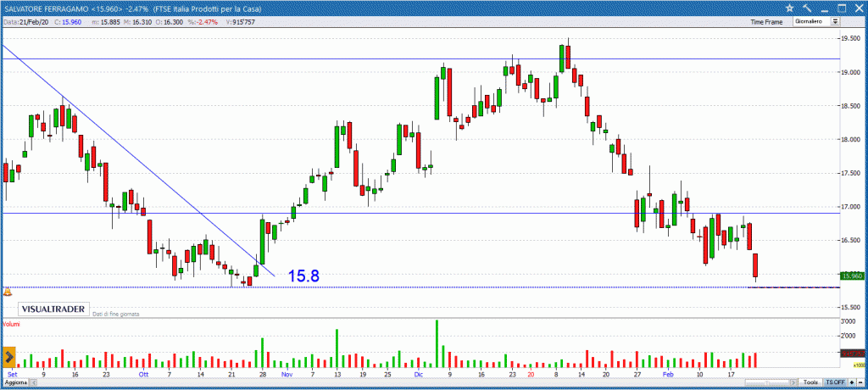
Task: Click the Data:21/Feb/20 field
Action: tap(28, 21)
